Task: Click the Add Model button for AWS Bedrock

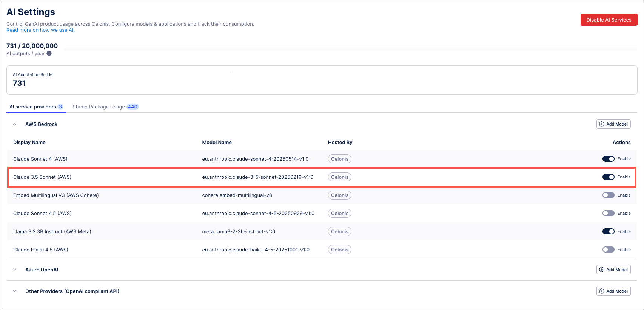Action: pos(613,124)
